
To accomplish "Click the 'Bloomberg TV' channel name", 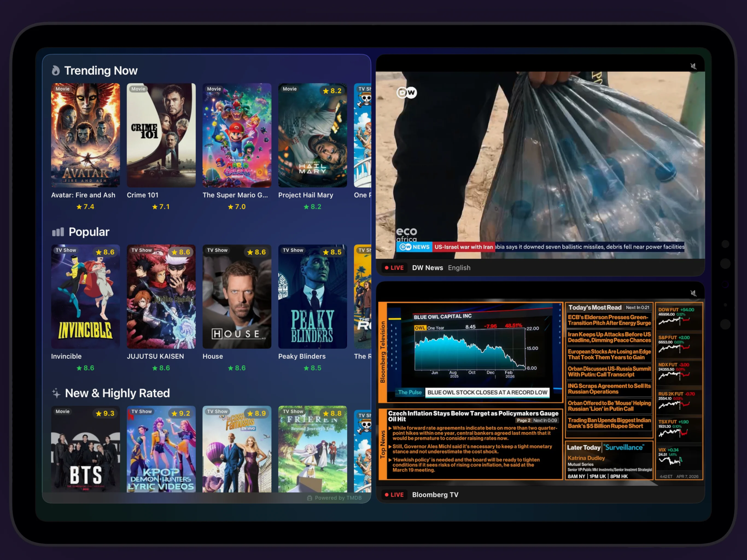I will [x=435, y=495].
